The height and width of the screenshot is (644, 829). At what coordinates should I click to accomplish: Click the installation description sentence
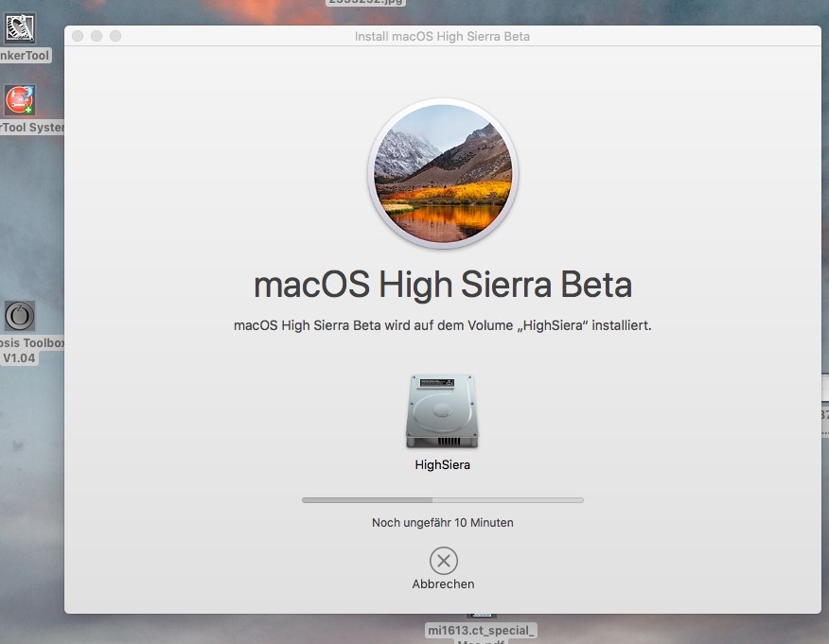pos(443,325)
